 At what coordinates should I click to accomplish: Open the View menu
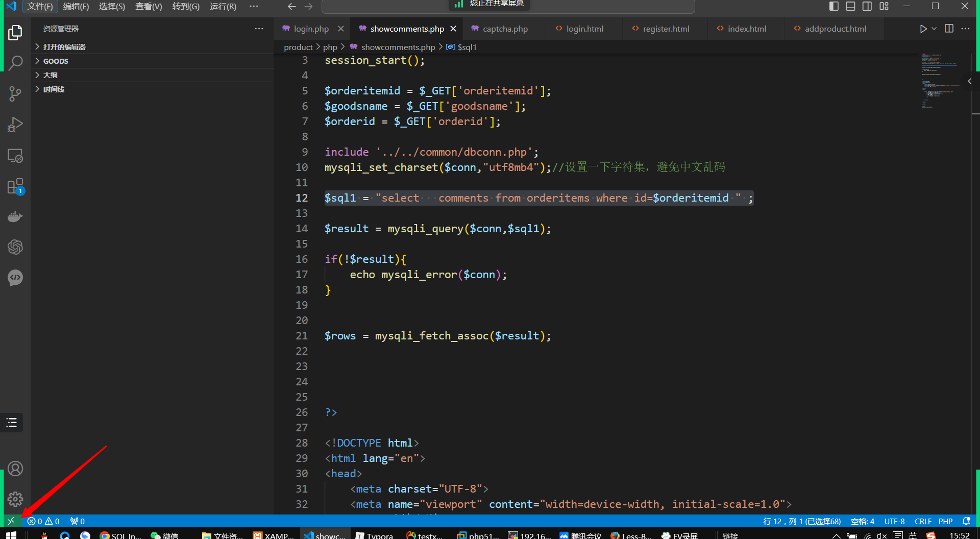149,7
